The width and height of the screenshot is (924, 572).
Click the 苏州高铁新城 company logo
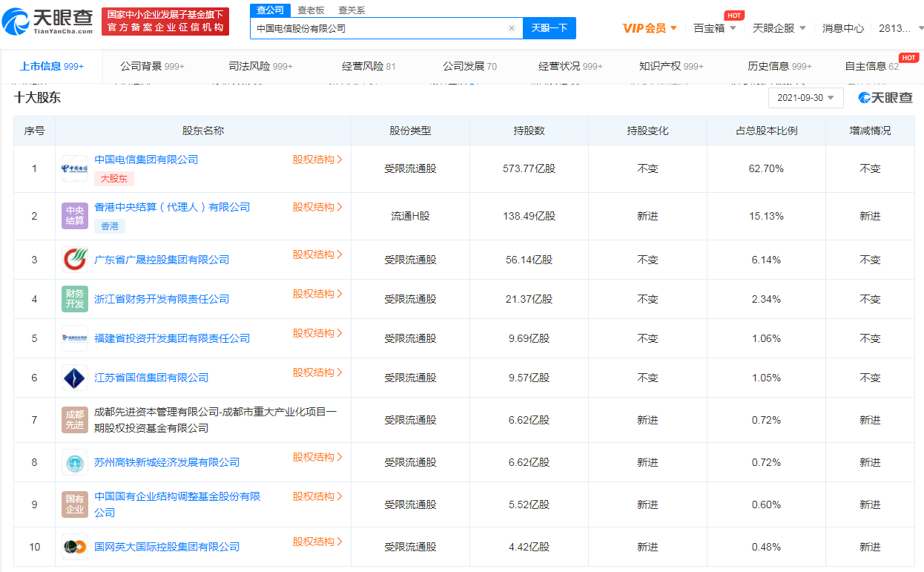click(75, 462)
